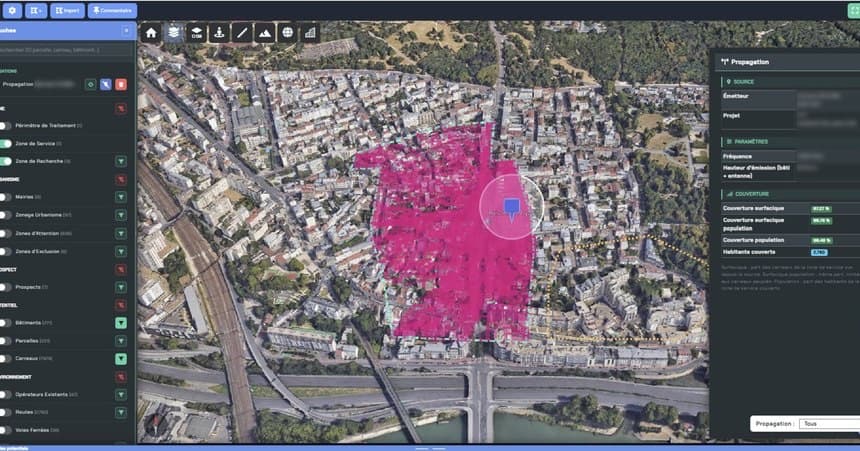Click the globe icon in map toolbar
The width and height of the screenshot is (860, 451).
coord(287,33)
